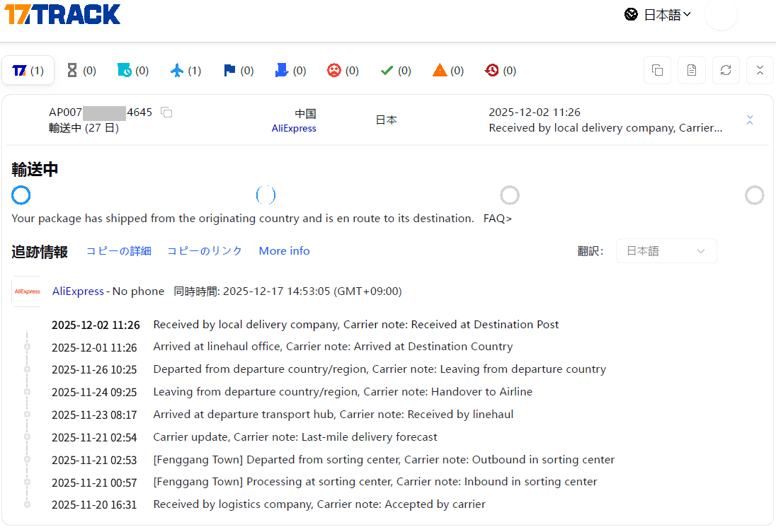776x532 pixels.
Task: Filter by undelivered sad face icon
Action: pyautogui.click(x=343, y=71)
